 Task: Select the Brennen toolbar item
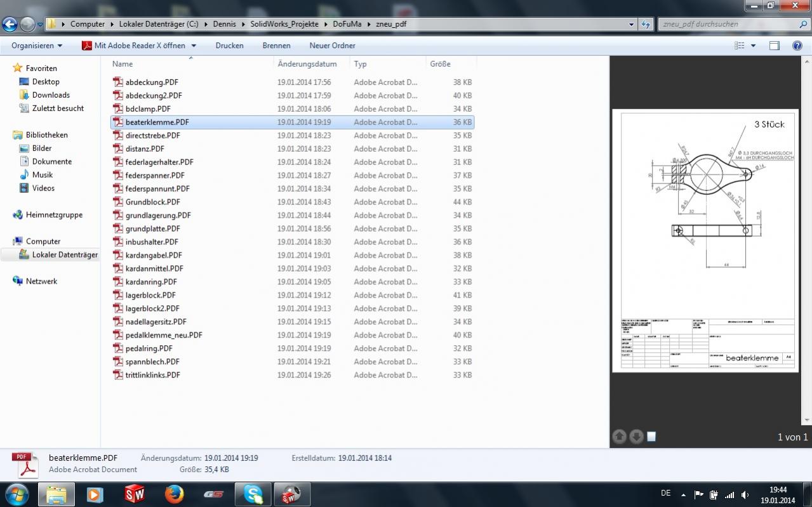pos(276,46)
